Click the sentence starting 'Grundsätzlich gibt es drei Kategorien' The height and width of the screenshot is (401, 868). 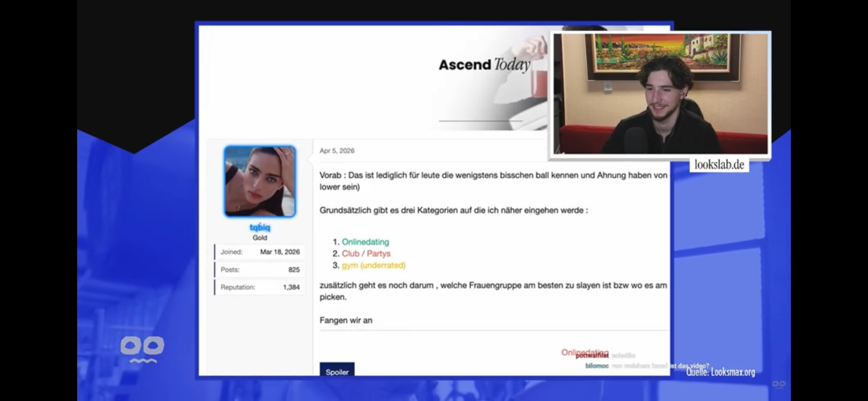[x=454, y=210]
